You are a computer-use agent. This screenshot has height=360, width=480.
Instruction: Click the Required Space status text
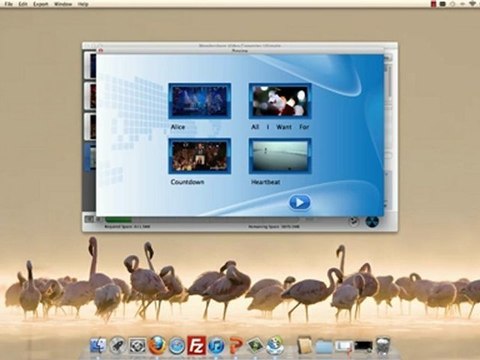(127, 227)
